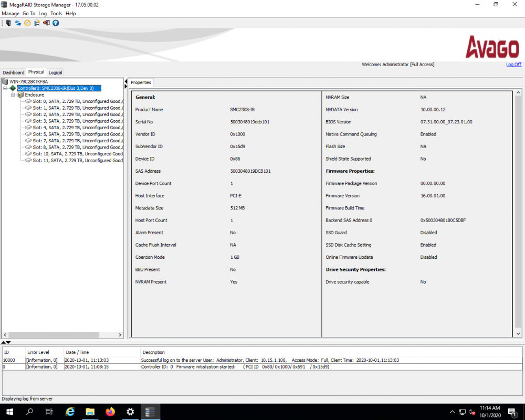Click the drive icon for Slot: 7
The height and width of the screenshot is (420, 525).
click(28, 141)
